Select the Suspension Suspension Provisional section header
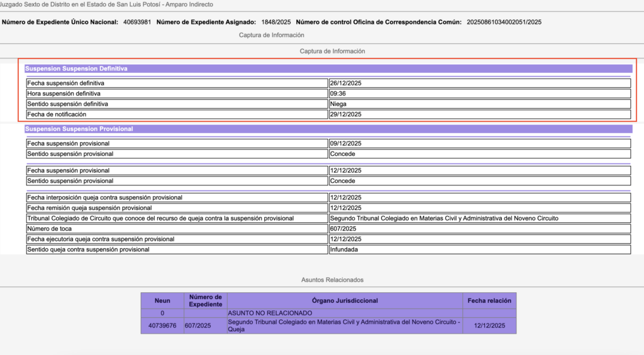This screenshot has width=644, height=355. (x=79, y=129)
